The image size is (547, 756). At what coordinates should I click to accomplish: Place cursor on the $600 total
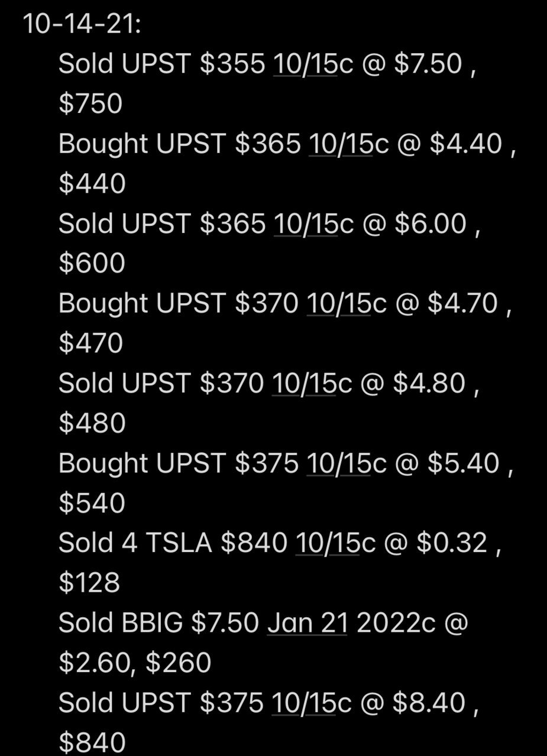point(92,263)
